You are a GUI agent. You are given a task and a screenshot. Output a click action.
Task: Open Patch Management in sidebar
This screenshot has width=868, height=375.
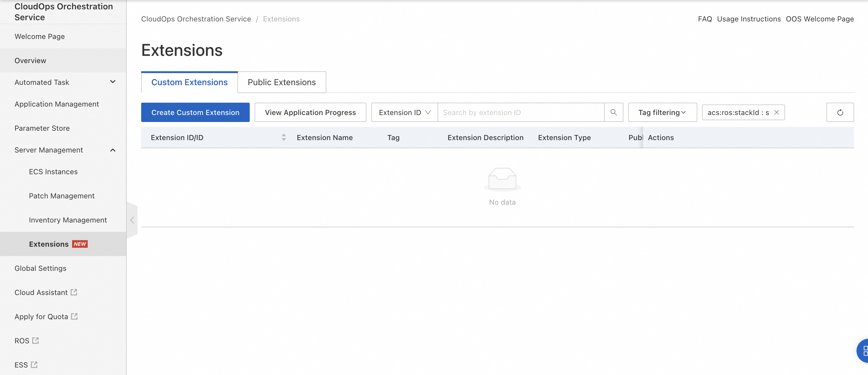61,196
